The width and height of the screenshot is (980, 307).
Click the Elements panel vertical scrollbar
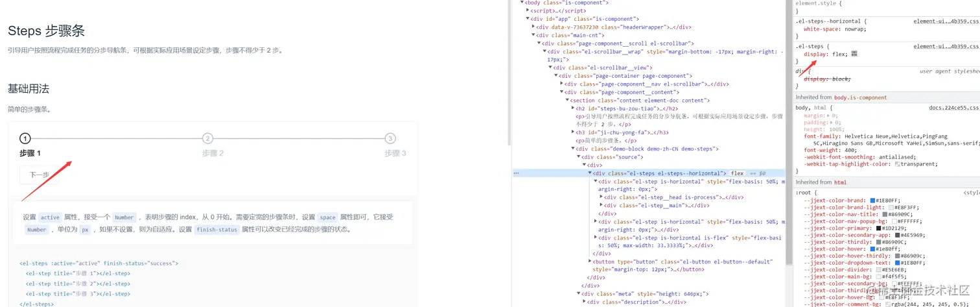point(789,132)
